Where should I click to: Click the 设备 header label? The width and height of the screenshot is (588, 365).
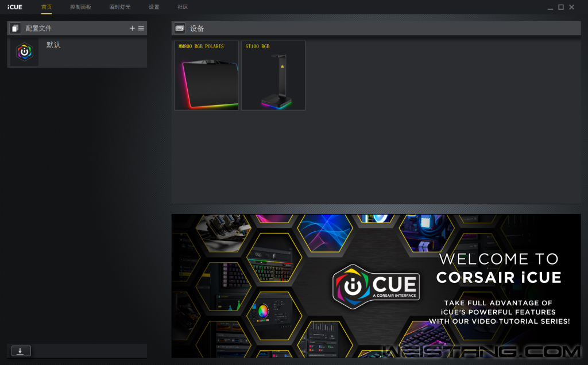click(x=197, y=29)
